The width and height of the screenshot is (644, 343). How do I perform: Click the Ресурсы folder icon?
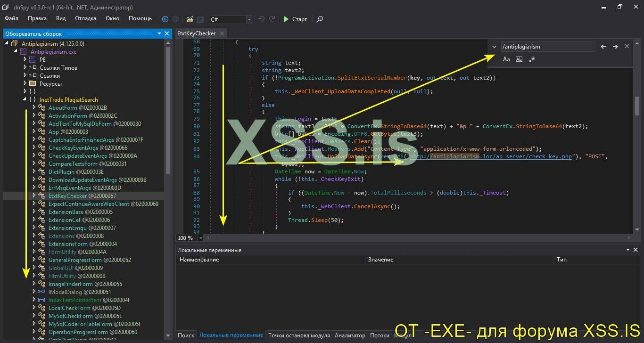[x=33, y=84]
